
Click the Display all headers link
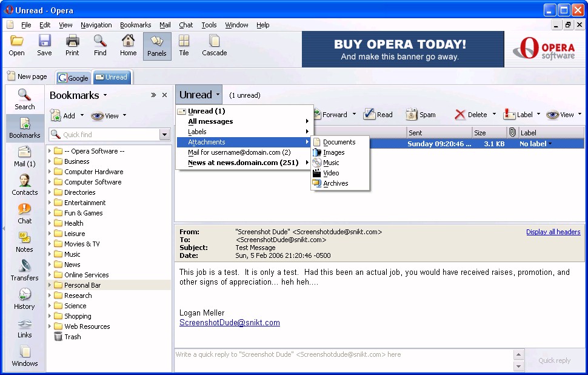tap(553, 232)
